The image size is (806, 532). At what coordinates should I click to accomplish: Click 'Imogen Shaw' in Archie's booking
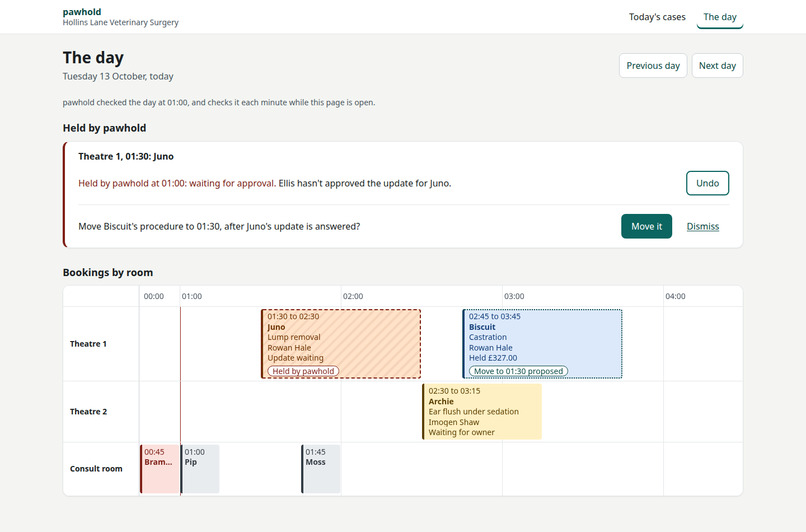click(x=454, y=422)
